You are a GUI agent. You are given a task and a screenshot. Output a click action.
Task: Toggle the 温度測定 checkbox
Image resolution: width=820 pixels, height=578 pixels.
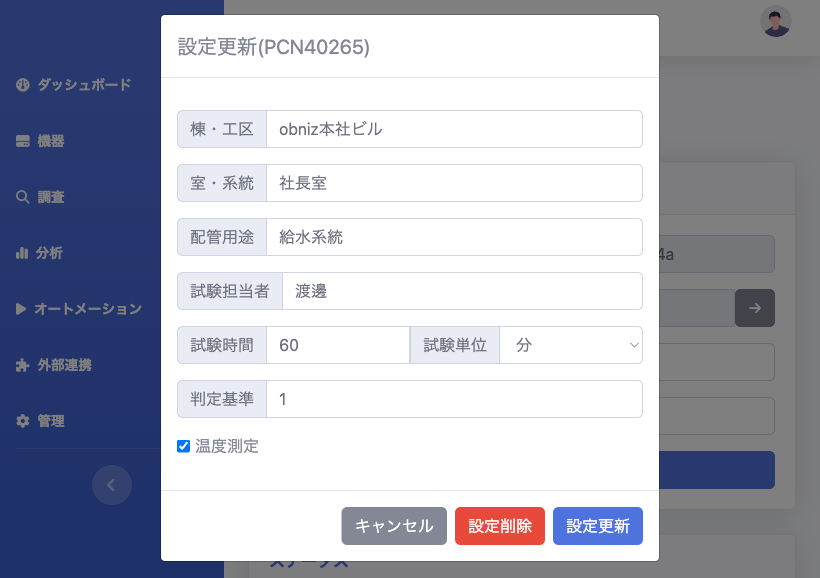point(184,446)
